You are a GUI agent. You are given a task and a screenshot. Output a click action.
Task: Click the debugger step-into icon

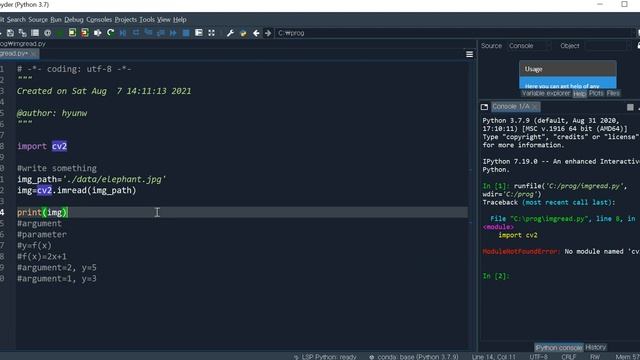point(148,33)
